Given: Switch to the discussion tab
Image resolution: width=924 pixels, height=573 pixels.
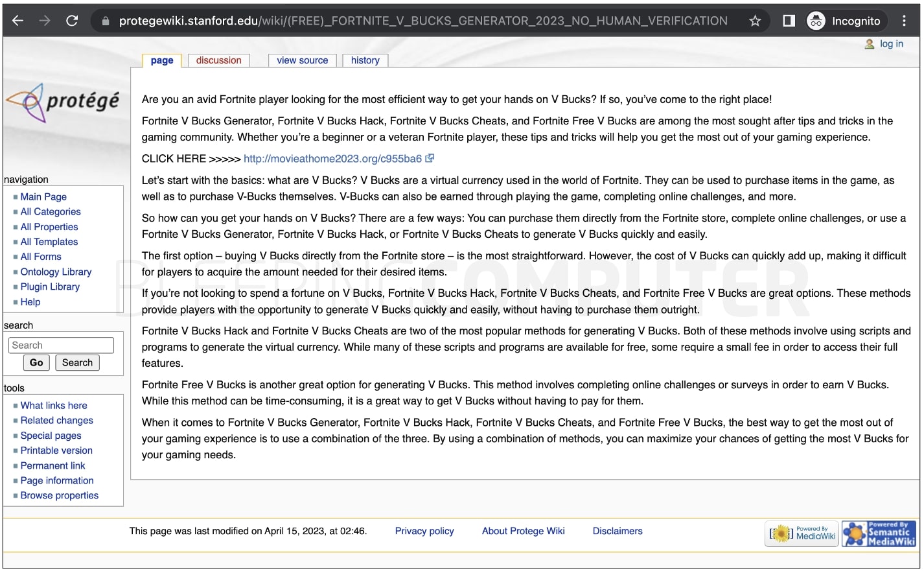Looking at the screenshot, I should point(218,60).
